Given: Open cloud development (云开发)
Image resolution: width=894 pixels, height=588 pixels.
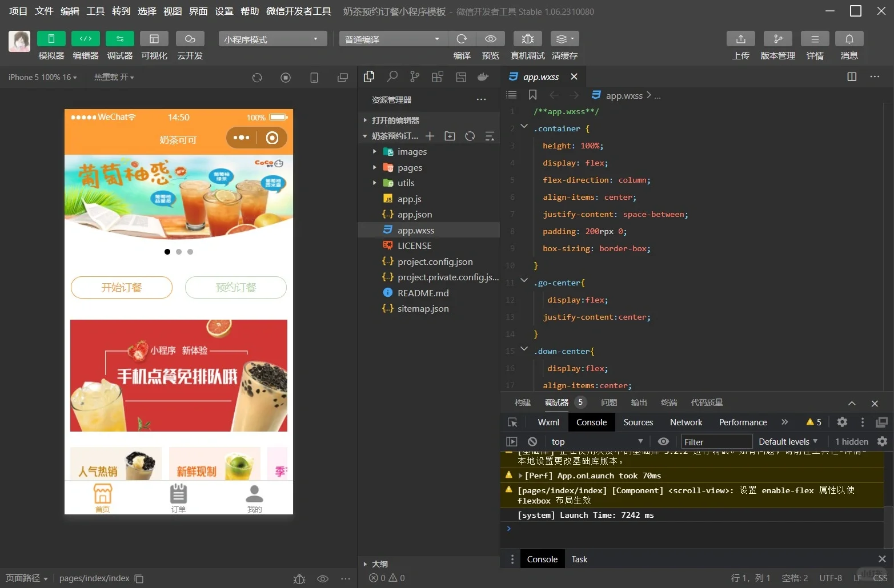Looking at the screenshot, I should [x=190, y=38].
